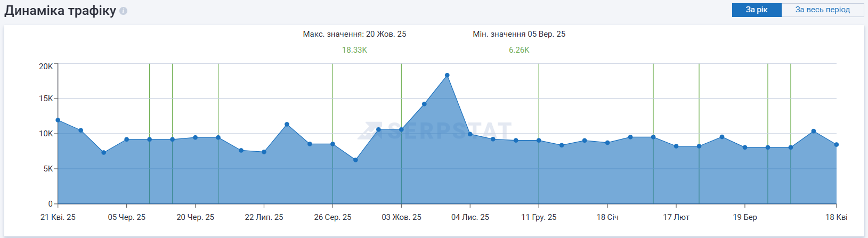Click the peak data point of the chart
The image size is (868, 238).
click(447, 76)
